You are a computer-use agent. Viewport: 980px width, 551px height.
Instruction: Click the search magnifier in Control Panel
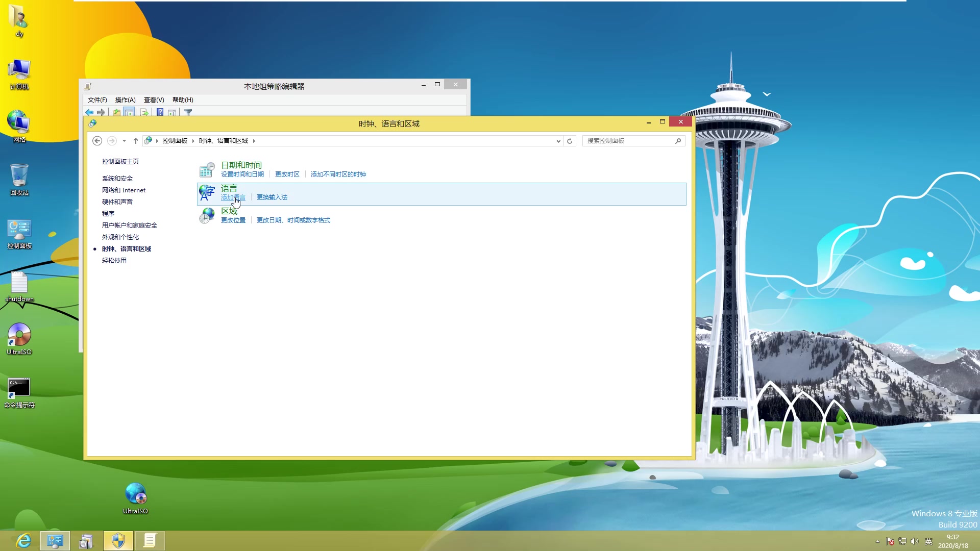pyautogui.click(x=678, y=141)
